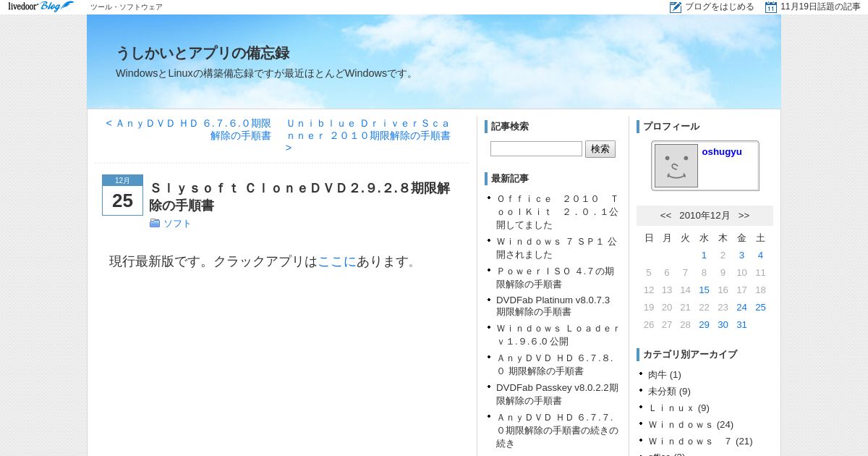Open the livedoor Blog logo
868x456 pixels.
pos(41,7)
